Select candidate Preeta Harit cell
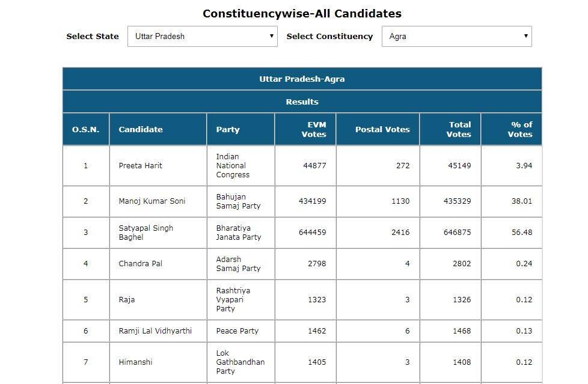 pyautogui.click(x=141, y=166)
